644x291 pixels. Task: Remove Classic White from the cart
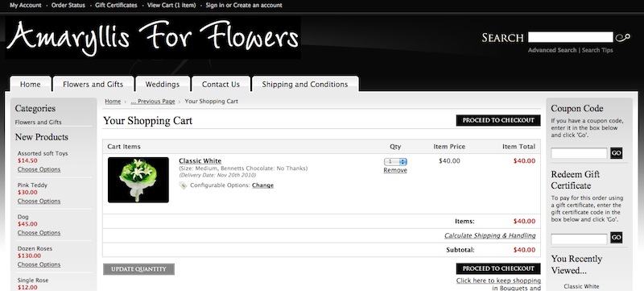[395, 170]
